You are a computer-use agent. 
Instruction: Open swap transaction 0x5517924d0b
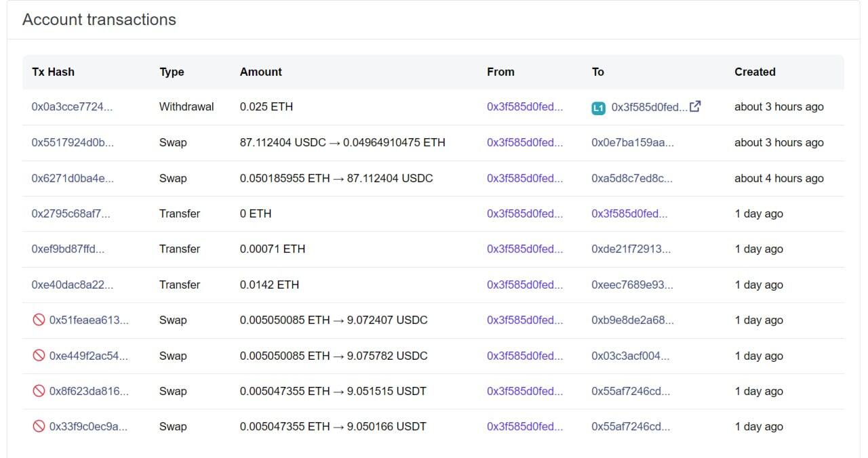pos(73,143)
